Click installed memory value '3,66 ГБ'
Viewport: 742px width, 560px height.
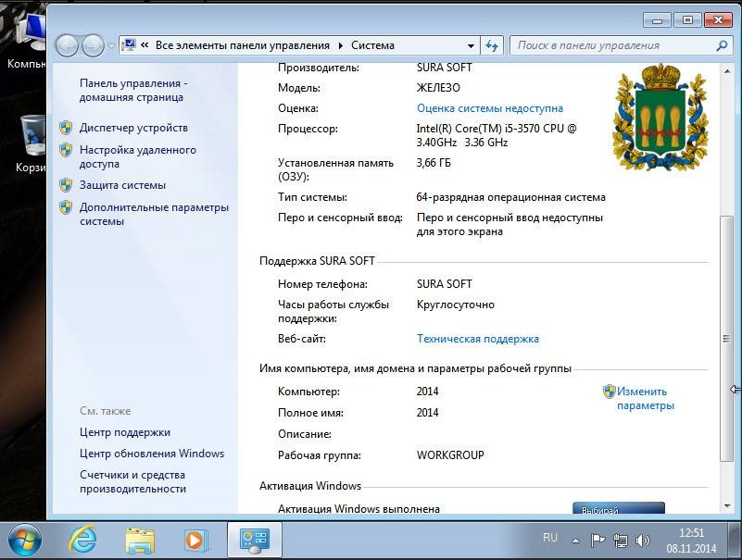[434, 163]
